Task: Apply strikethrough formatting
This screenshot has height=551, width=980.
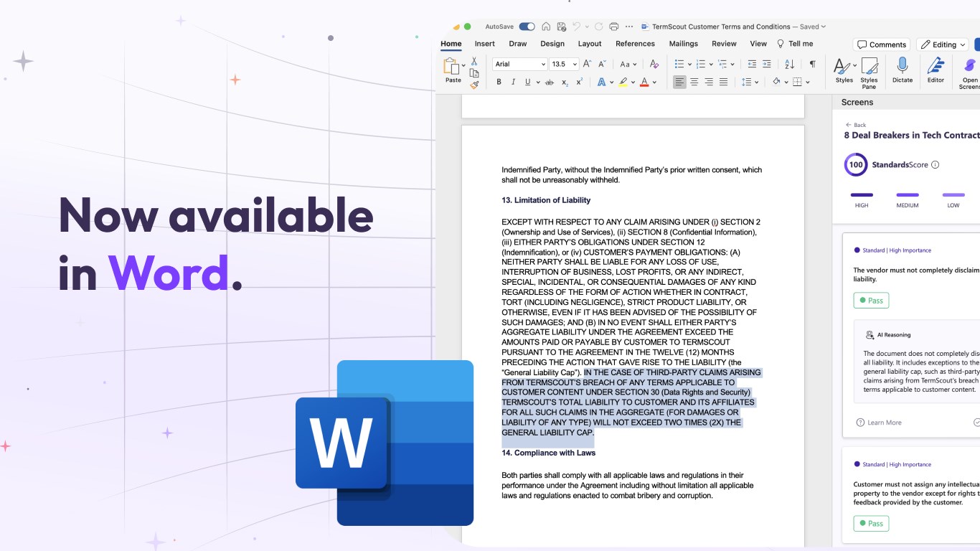Action: 550,83
